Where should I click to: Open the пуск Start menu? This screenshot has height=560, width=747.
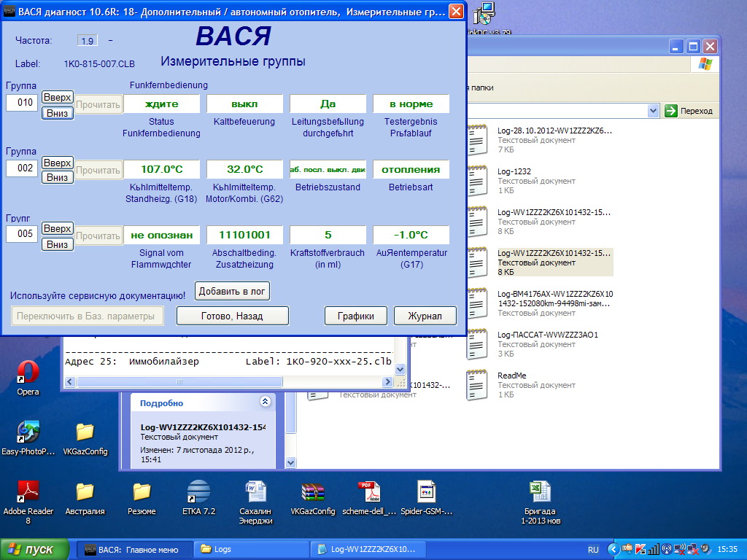(34, 550)
